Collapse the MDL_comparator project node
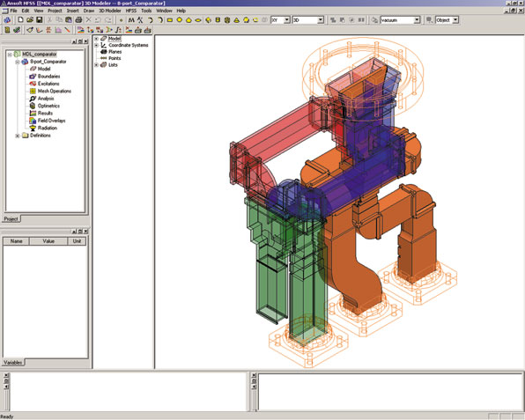The width and height of the screenshot is (525, 420). (x=10, y=55)
